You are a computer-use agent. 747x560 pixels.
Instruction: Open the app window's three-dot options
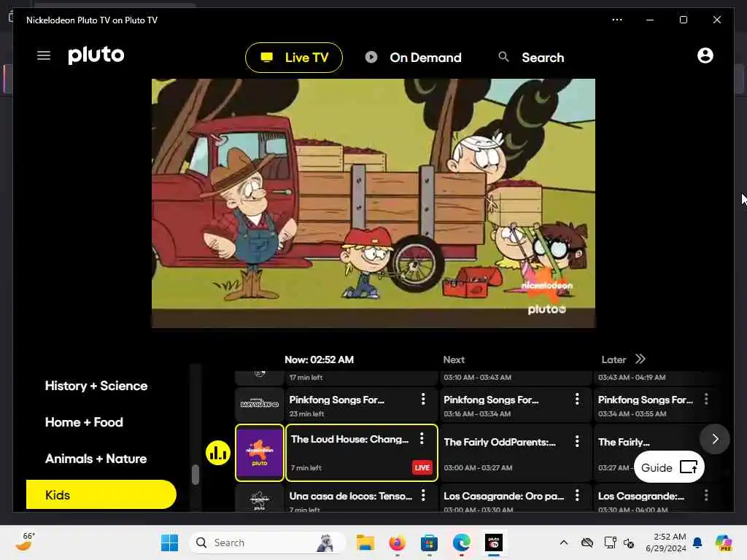[x=617, y=20]
